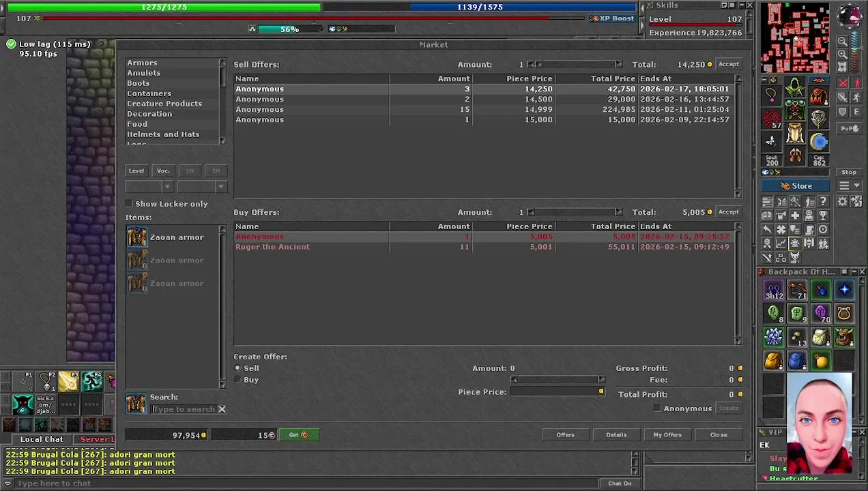The height and width of the screenshot is (491, 868).
Task: Select the minotaur head item in backpack
Action: (844, 337)
